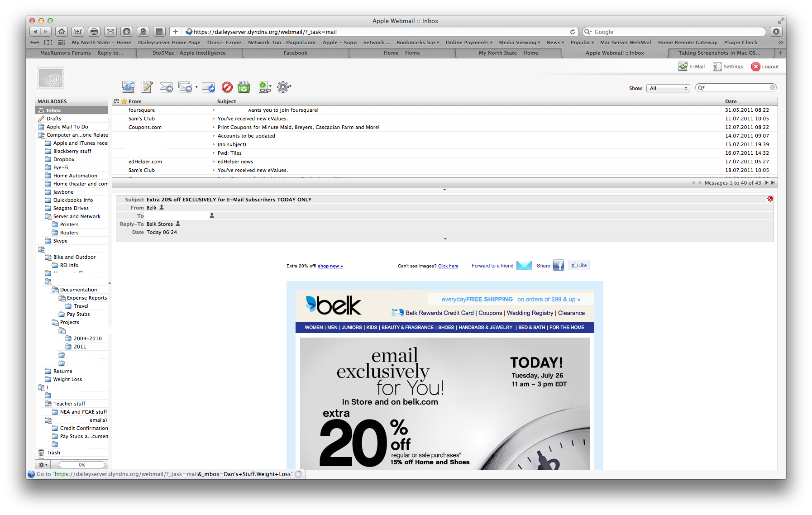Select the Inbox mailbox
This screenshot has height=515, width=812.
pyautogui.click(x=72, y=110)
